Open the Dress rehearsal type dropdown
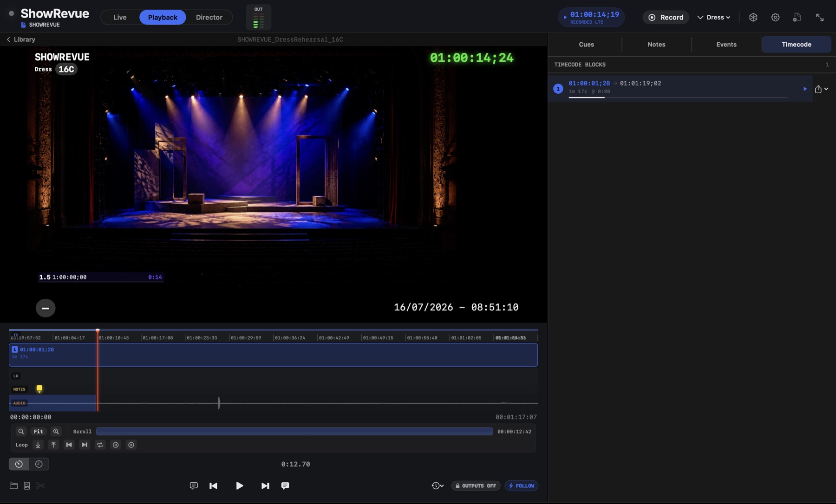The height and width of the screenshot is (504, 836). click(x=714, y=17)
